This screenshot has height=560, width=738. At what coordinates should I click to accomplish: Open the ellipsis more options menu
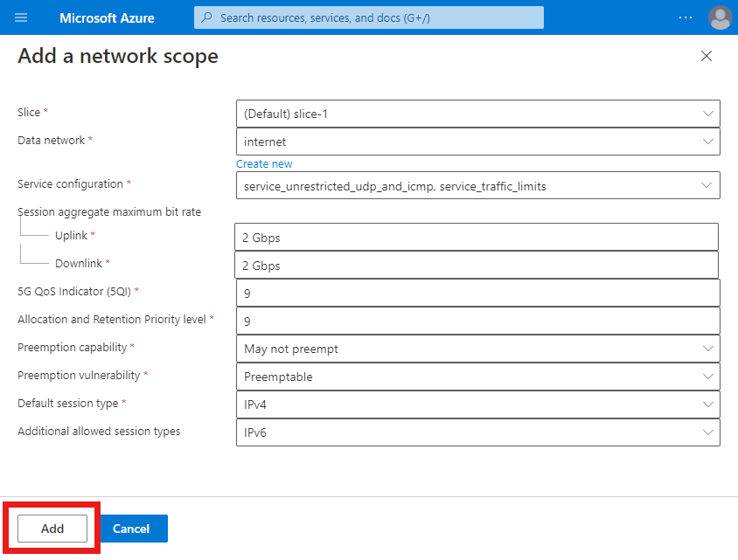[685, 17]
